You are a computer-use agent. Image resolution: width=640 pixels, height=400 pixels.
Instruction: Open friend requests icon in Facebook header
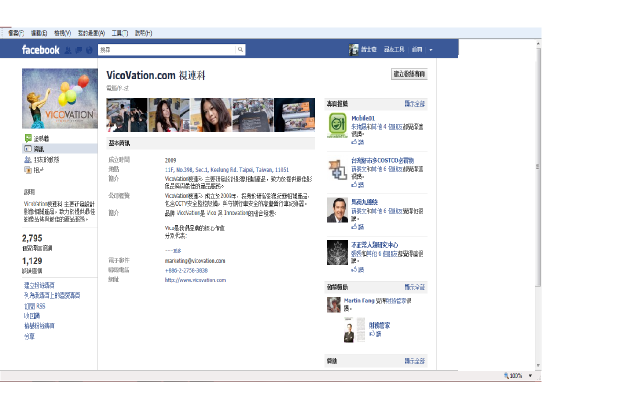tap(68, 50)
